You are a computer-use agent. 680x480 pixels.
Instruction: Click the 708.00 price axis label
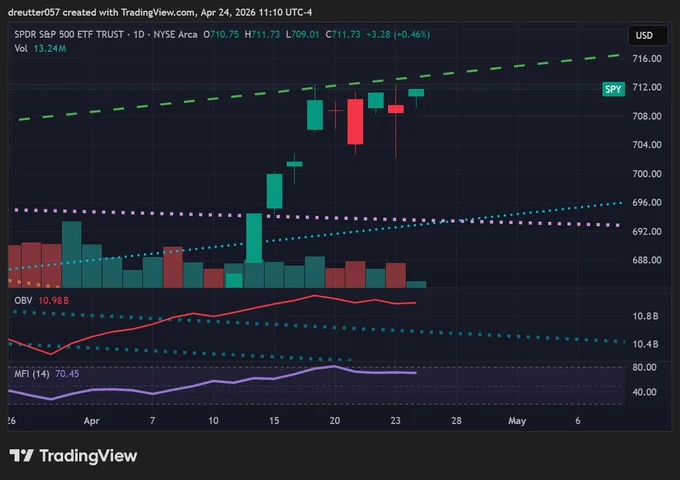(647, 116)
